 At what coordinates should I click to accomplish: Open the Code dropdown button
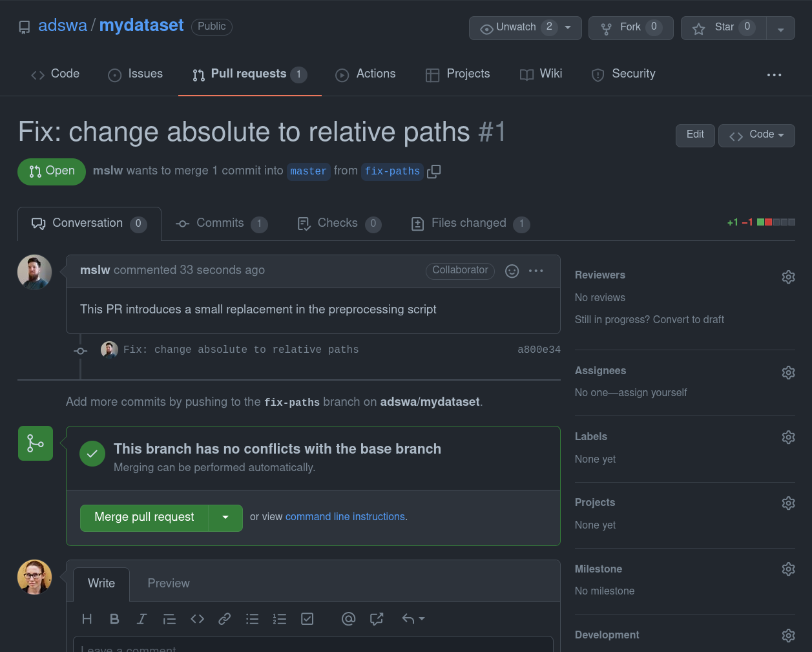click(x=756, y=135)
